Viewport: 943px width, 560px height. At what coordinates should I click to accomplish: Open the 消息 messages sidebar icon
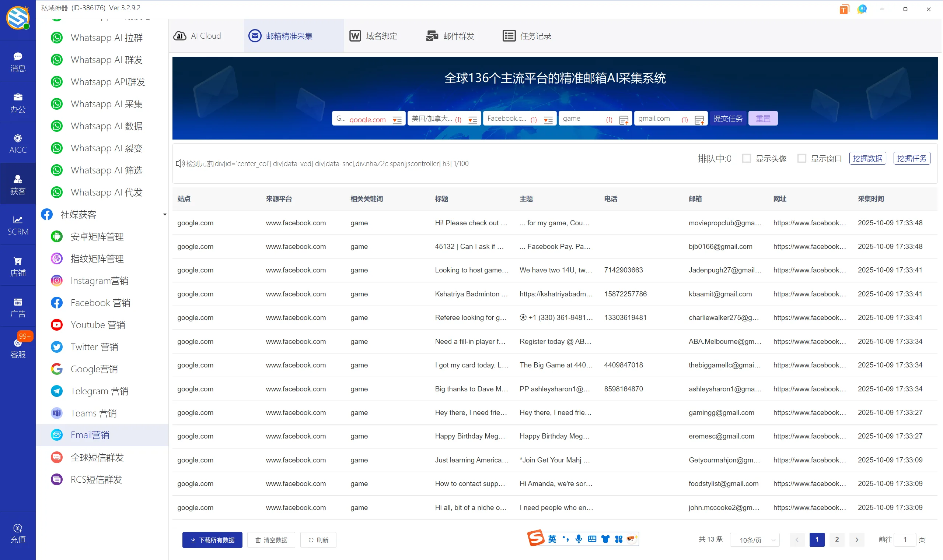coord(18,61)
